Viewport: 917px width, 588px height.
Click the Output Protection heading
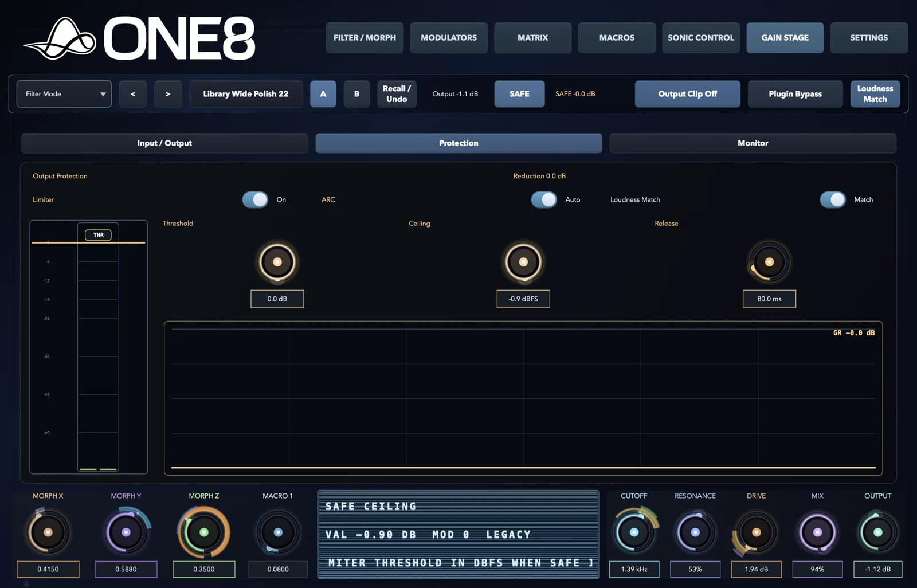click(x=60, y=176)
